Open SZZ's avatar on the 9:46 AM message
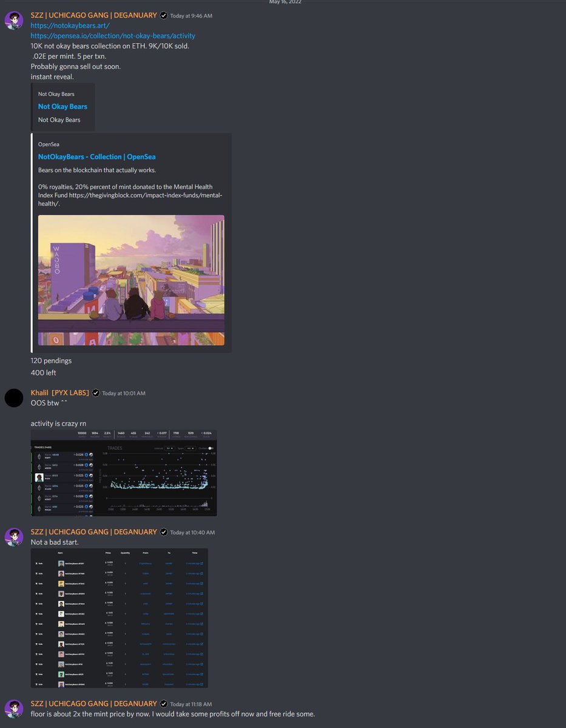 click(14, 21)
